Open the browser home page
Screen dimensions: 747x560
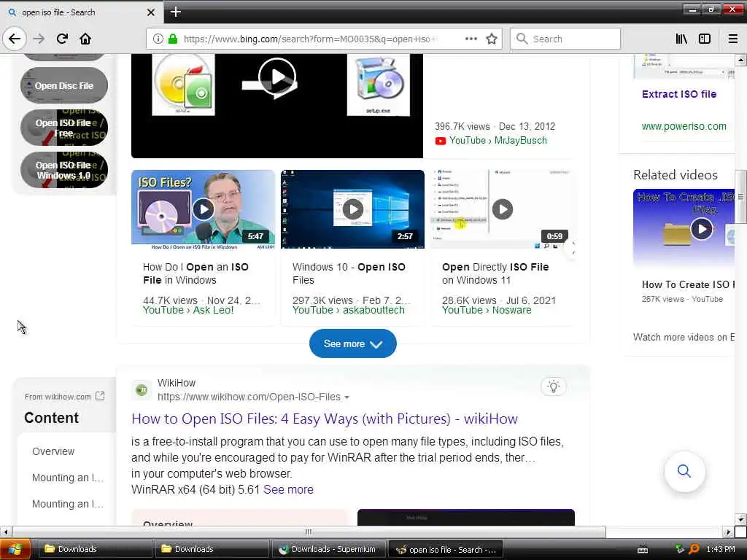click(x=85, y=39)
